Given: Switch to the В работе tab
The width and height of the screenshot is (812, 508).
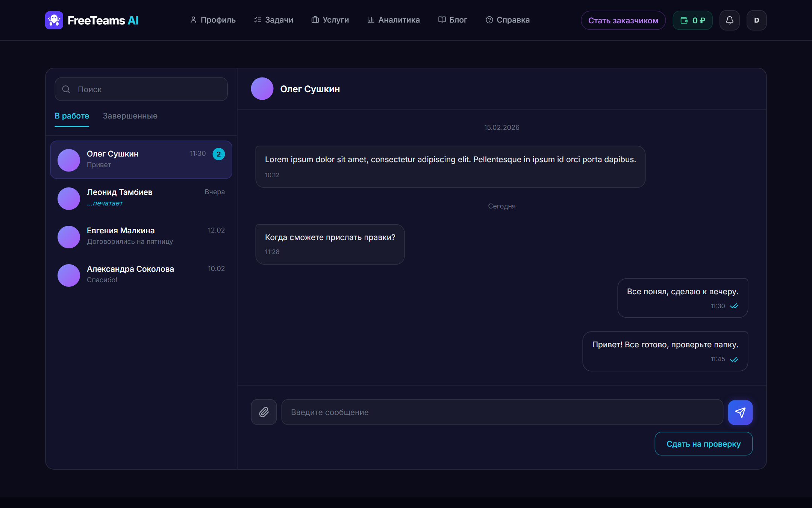Looking at the screenshot, I should (72, 116).
